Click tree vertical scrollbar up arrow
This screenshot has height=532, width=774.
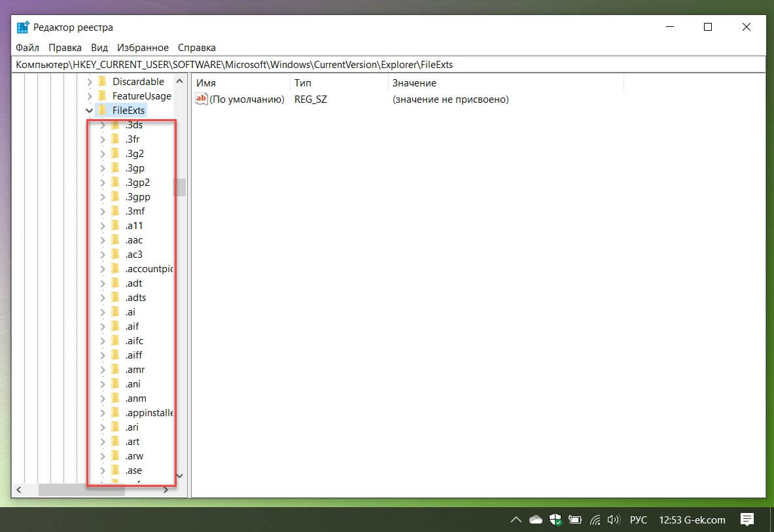click(x=180, y=81)
